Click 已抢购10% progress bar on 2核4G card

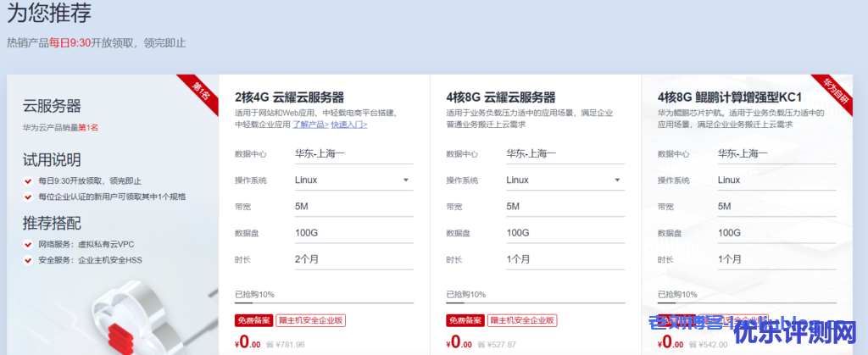click(x=324, y=302)
